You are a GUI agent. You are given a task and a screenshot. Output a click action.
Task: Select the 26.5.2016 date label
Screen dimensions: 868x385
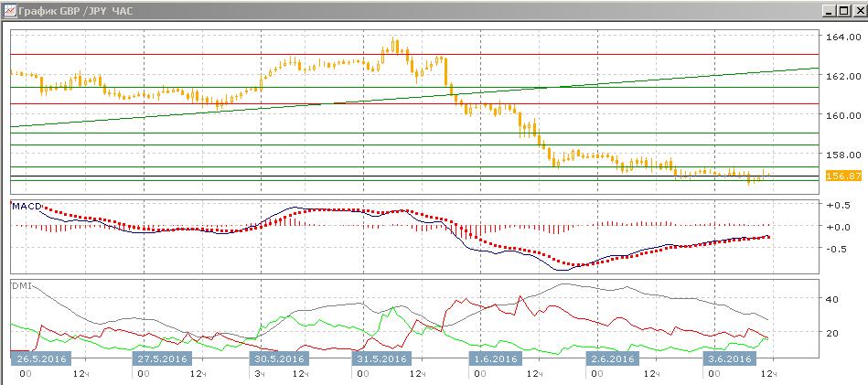coord(41,358)
